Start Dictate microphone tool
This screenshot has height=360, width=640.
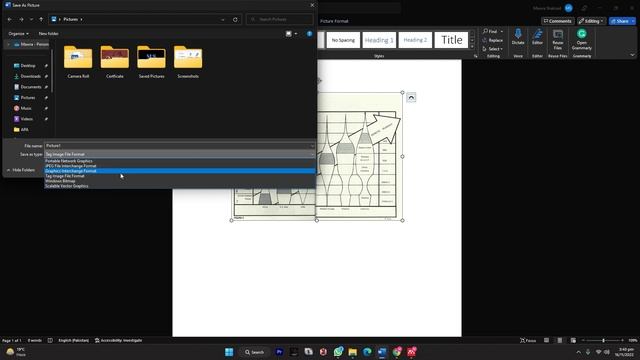(518, 37)
